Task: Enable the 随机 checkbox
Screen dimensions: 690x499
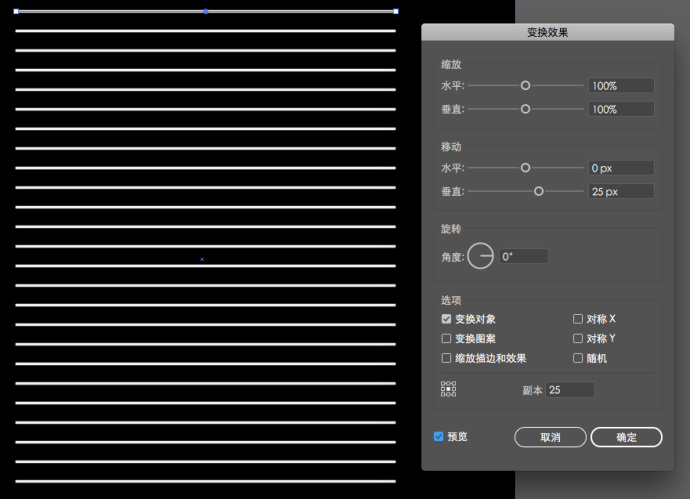Action: pos(578,358)
